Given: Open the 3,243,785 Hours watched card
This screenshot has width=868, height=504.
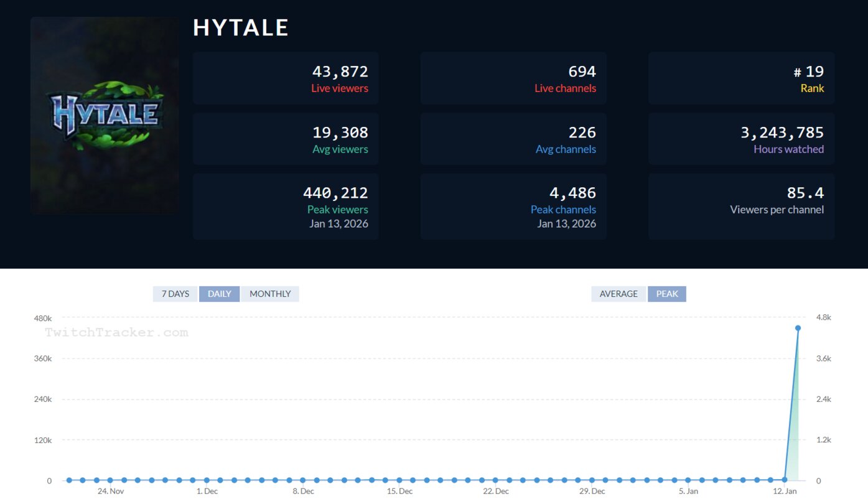Looking at the screenshot, I should tap(741, 139).
